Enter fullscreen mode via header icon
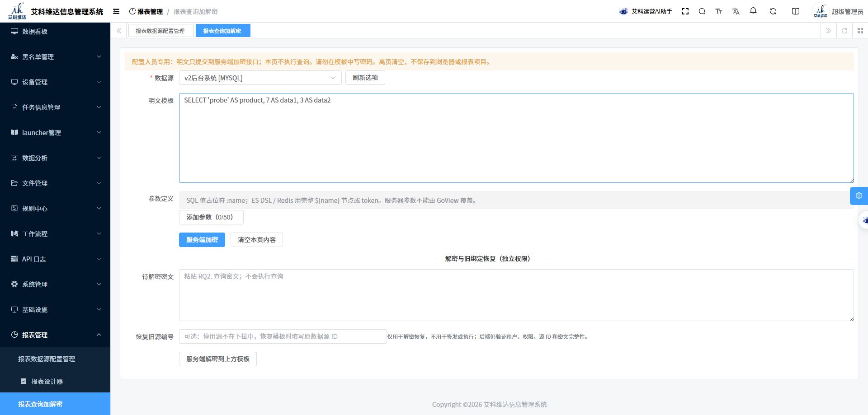 pos(685,11)
